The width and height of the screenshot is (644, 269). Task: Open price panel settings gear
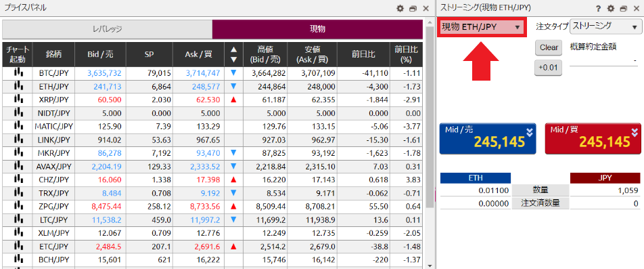point(400,8)
